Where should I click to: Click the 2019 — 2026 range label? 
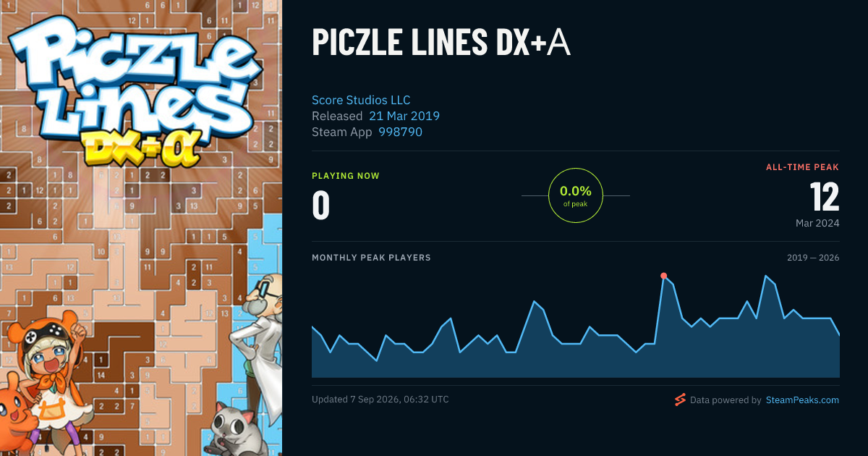[x=813, y=258]
